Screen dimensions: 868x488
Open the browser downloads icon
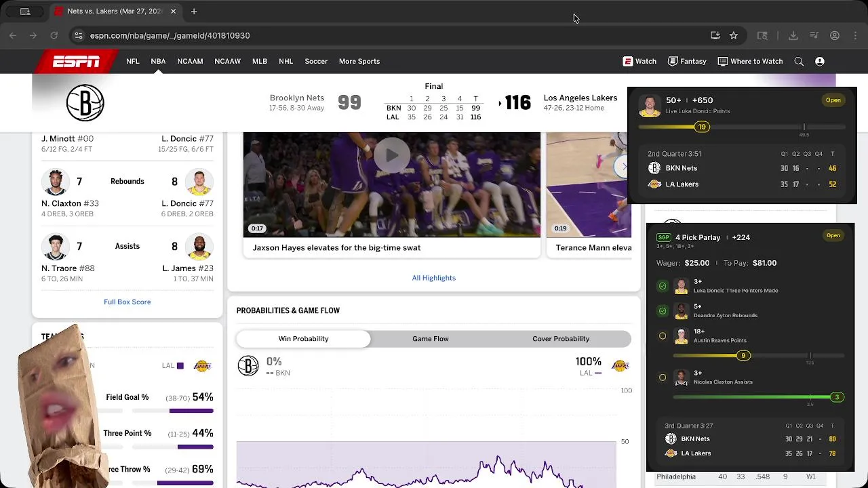pyautogui.click(x=793, y=35)
